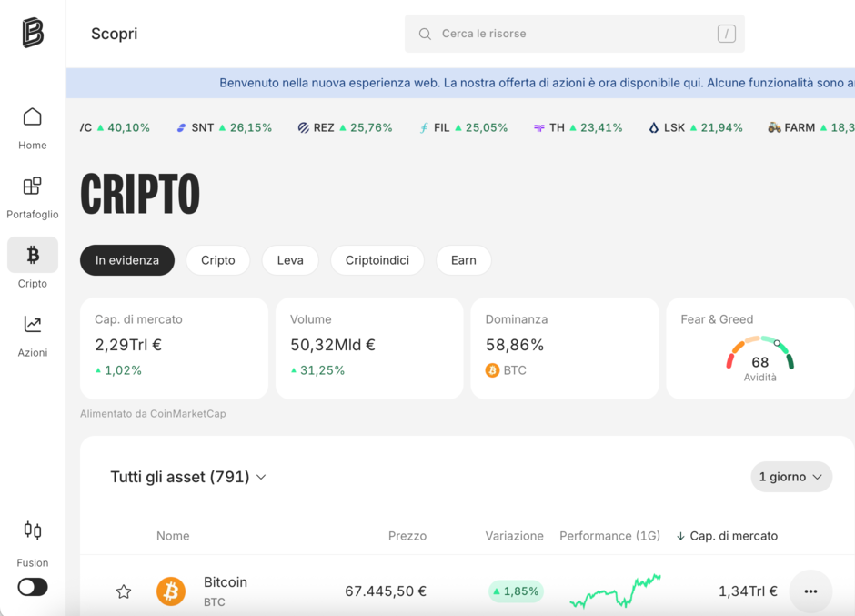
Task: Open the Bitcoin asset name
Action: point(226,582)
